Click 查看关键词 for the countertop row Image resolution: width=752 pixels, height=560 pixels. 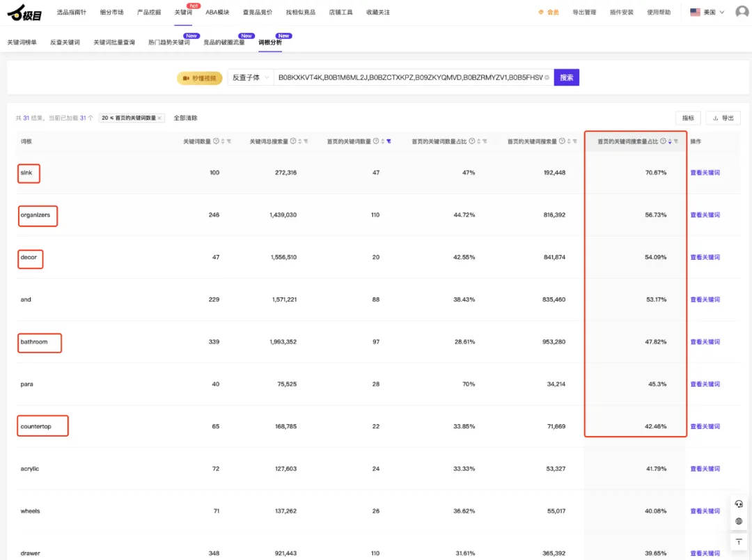(x=705, y=426)
